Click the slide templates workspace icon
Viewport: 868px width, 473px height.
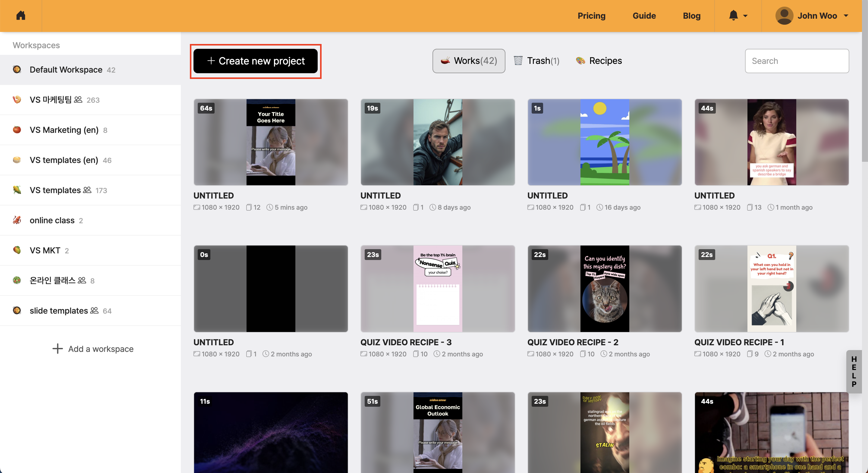[17, 310]
